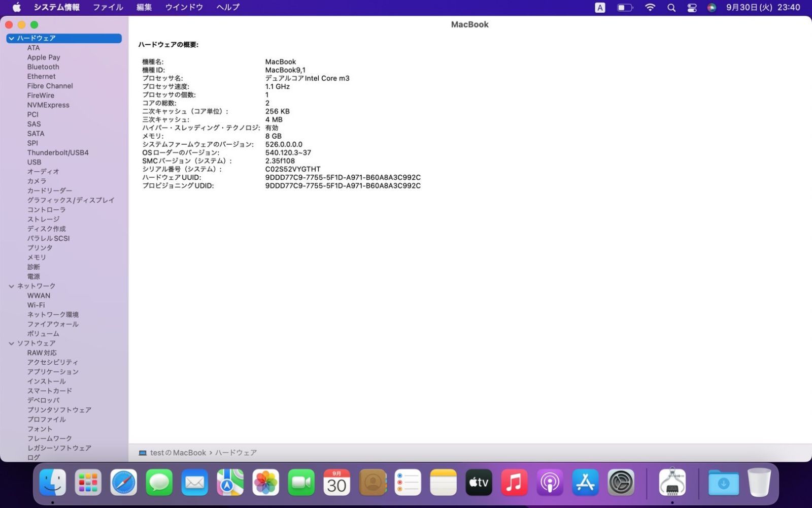
Task: Launch the Photos app in Dock
Action: 265,483
